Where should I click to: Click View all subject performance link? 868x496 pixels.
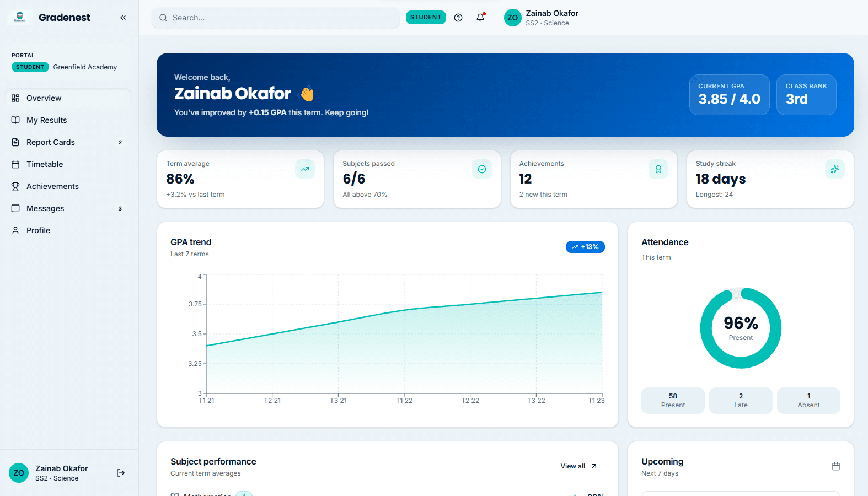coord(579,466)
